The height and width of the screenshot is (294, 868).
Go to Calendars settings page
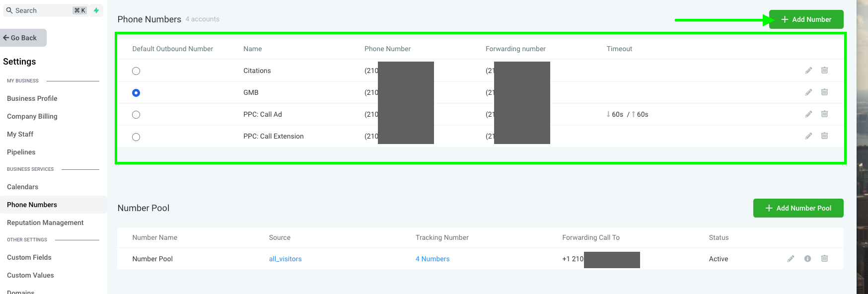(x=23, y=187)
